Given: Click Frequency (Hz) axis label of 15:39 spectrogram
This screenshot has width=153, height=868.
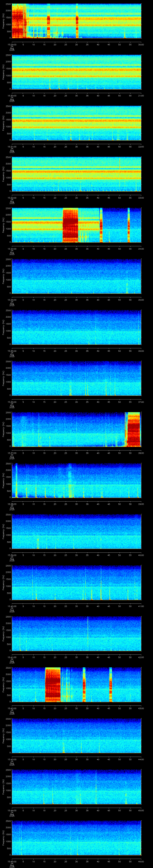Looking at the screenshot, I should point(3,531).
